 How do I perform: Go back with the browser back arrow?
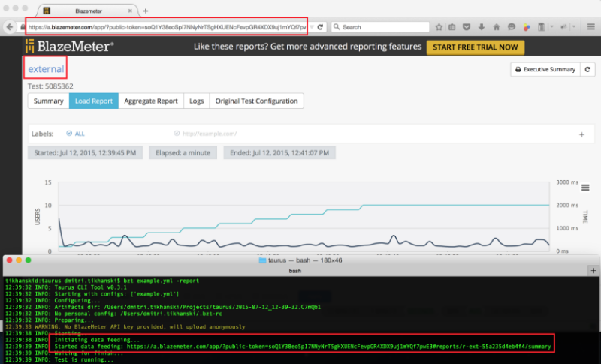pyautogui.click(x=10, y=27)
